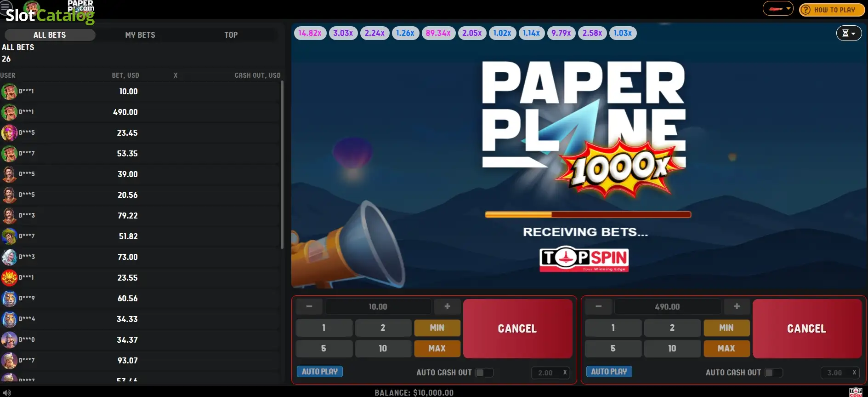Image resolution: width=868 pixels, height=397 pixels.
Task: Click the 53.35 bet value
Action: [127, 154]
